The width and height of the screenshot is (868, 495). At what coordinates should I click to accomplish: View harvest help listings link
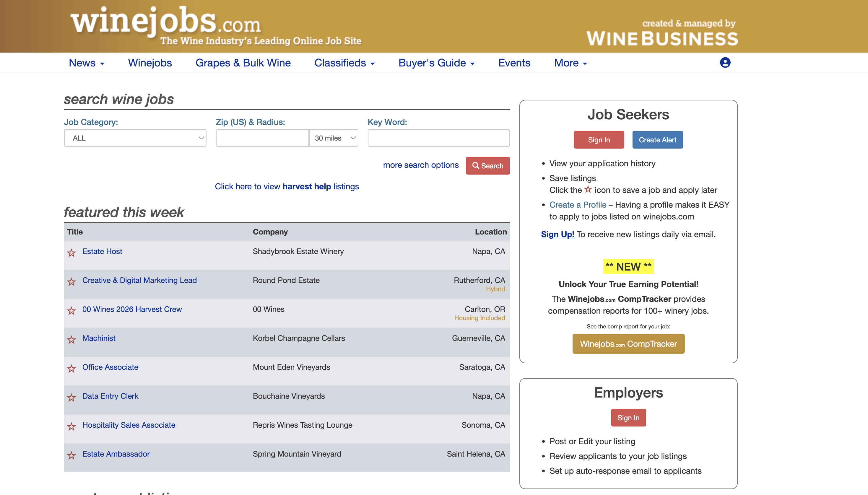[x=287, y=186]
